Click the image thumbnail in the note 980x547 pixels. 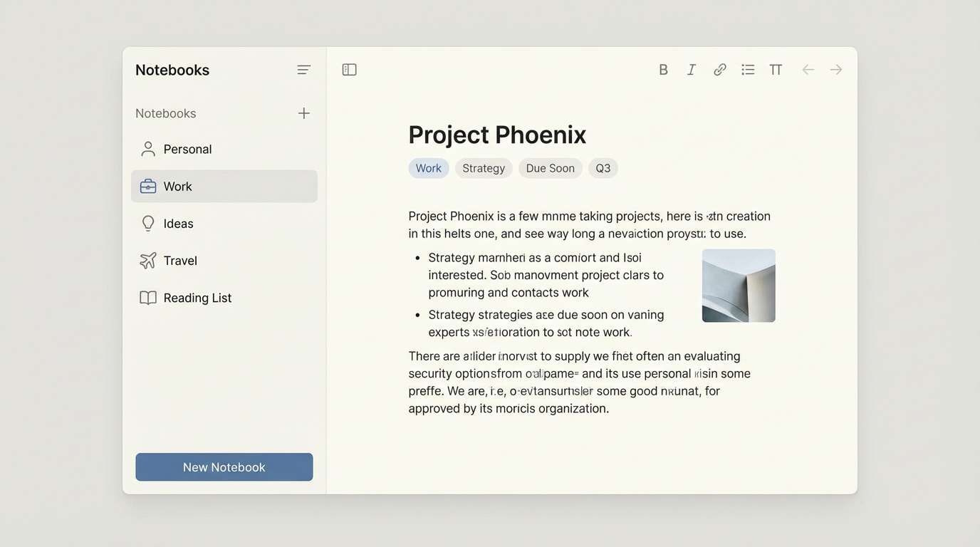tap(739, 285)
